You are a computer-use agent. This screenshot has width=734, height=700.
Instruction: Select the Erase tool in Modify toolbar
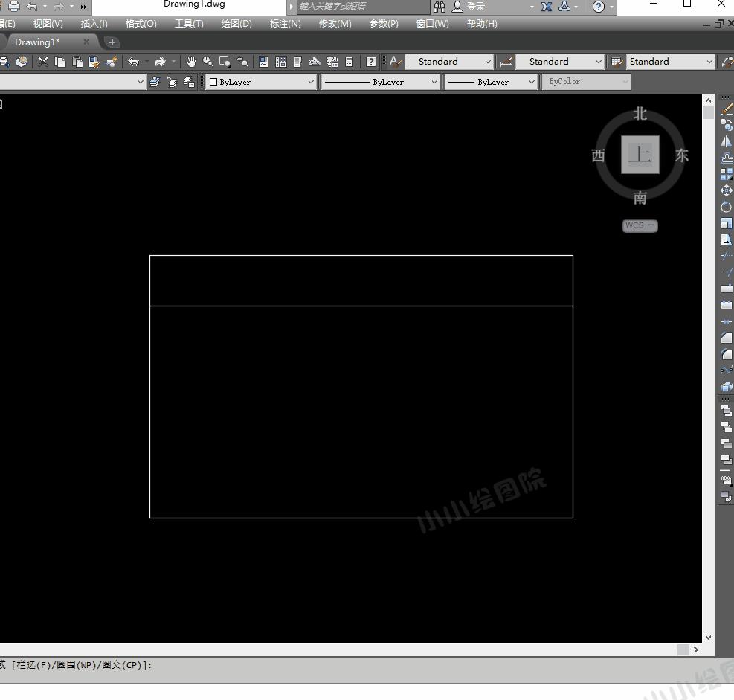pyautogui.click(x=726, y=109)
